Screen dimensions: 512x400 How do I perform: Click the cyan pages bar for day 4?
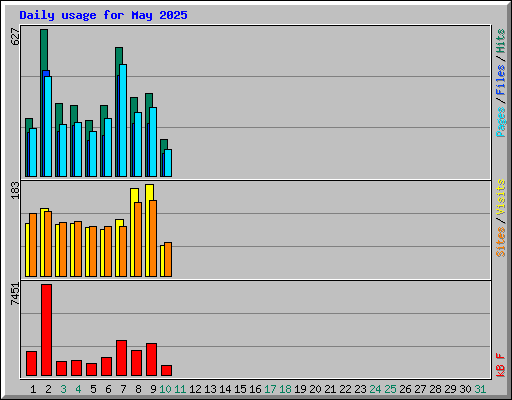point(78,149)
